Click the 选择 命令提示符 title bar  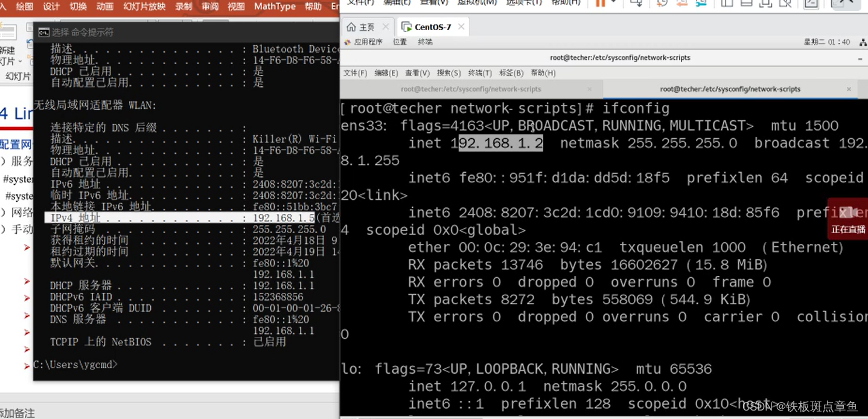tap(186, 32)
